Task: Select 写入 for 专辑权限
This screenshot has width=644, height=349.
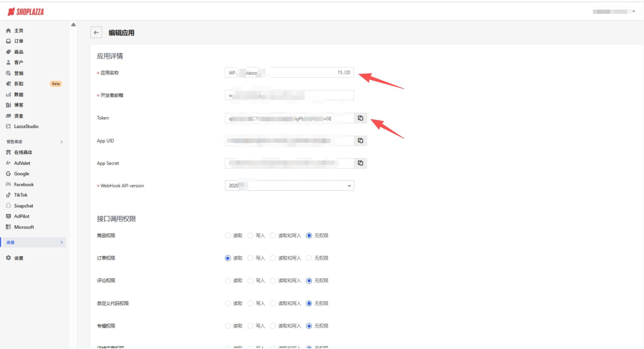Action: 250,326
